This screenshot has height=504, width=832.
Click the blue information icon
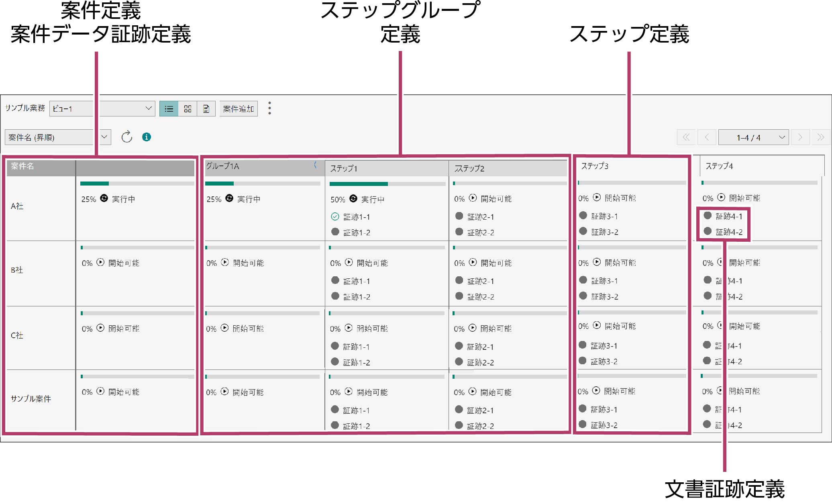147,137
